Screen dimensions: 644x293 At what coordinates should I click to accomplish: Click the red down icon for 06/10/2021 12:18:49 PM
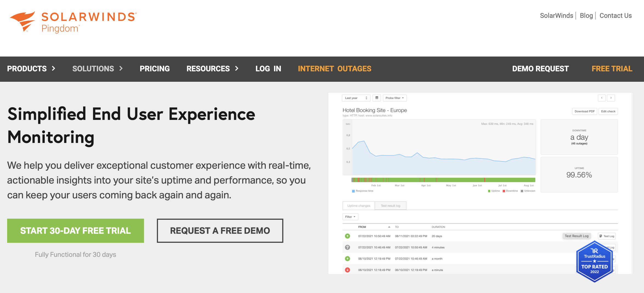(348, 270)
